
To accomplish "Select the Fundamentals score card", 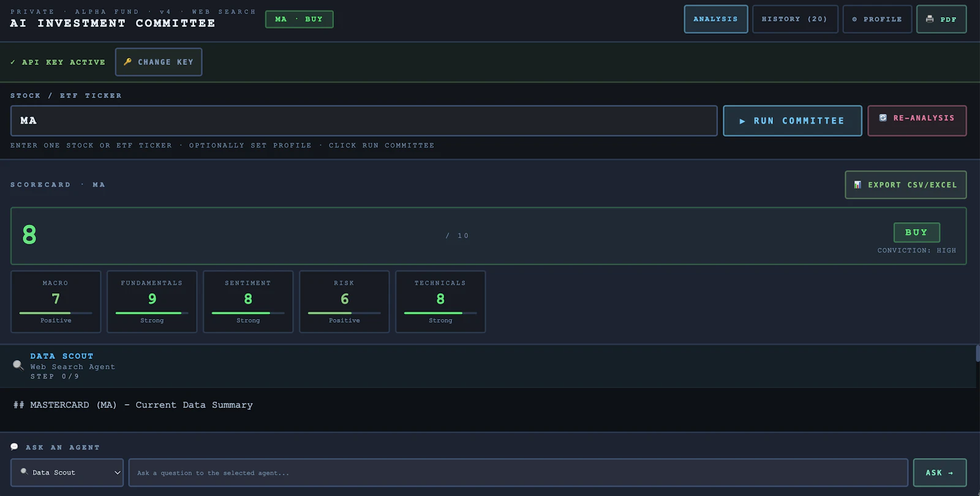I will 152,302.
